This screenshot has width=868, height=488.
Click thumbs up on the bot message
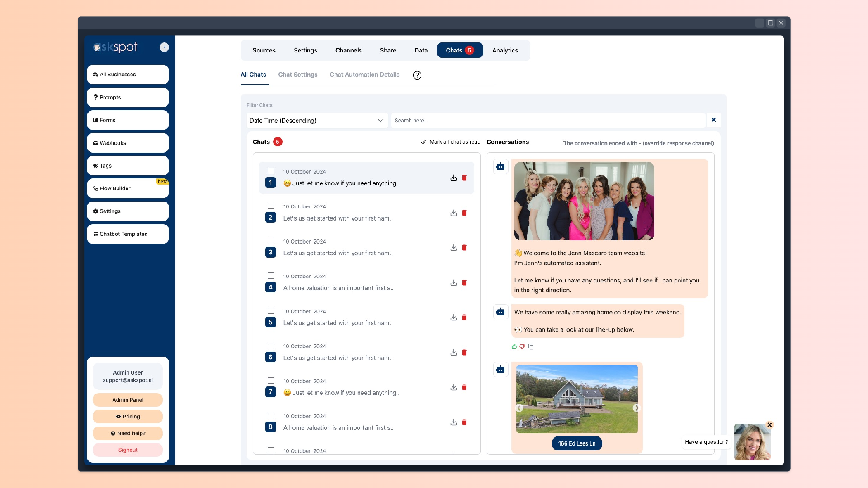pos(514,347)
